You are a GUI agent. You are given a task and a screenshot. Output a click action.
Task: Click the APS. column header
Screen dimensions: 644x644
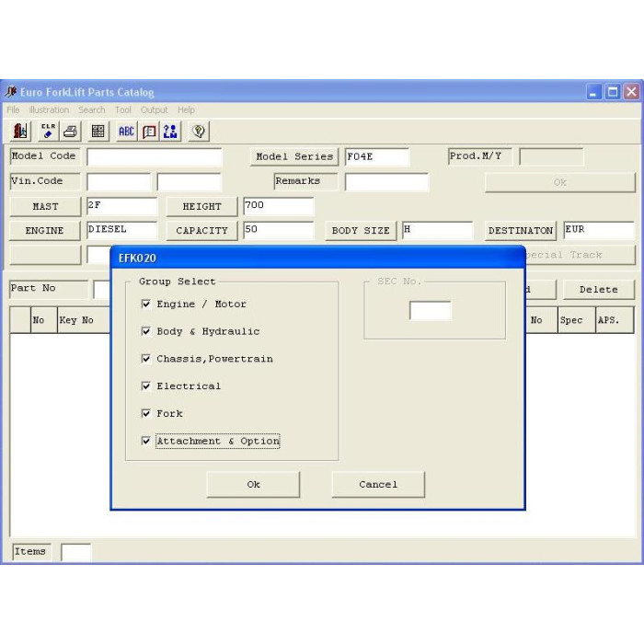click(615, 320)
